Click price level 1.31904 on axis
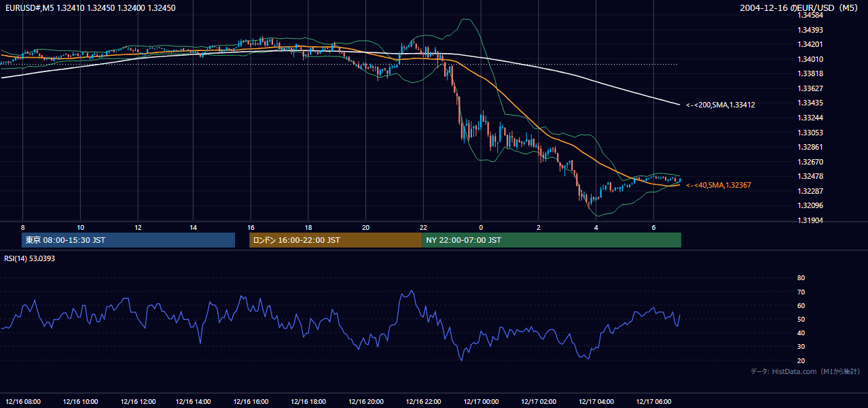868x408 pixels. [x=810, y=220]
